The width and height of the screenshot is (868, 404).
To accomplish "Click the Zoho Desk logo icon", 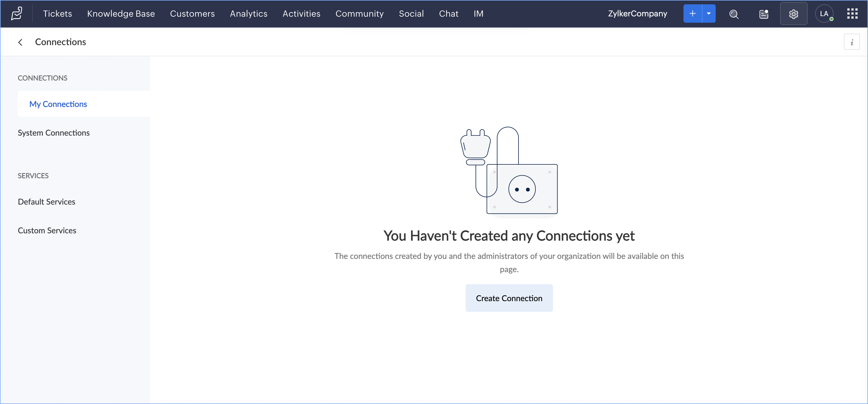I will 16,14.
